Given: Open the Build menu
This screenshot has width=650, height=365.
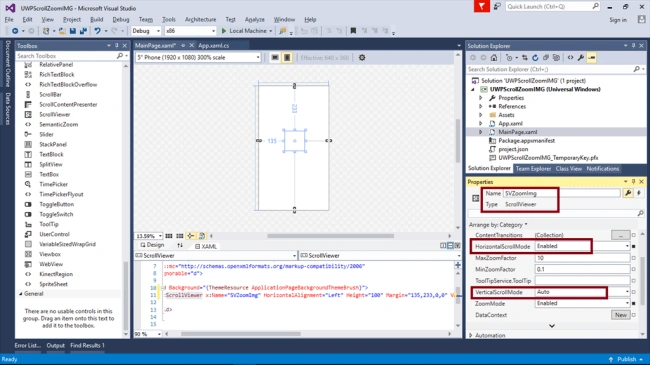Looking at the screenshot, I should [x=97, y=19].
